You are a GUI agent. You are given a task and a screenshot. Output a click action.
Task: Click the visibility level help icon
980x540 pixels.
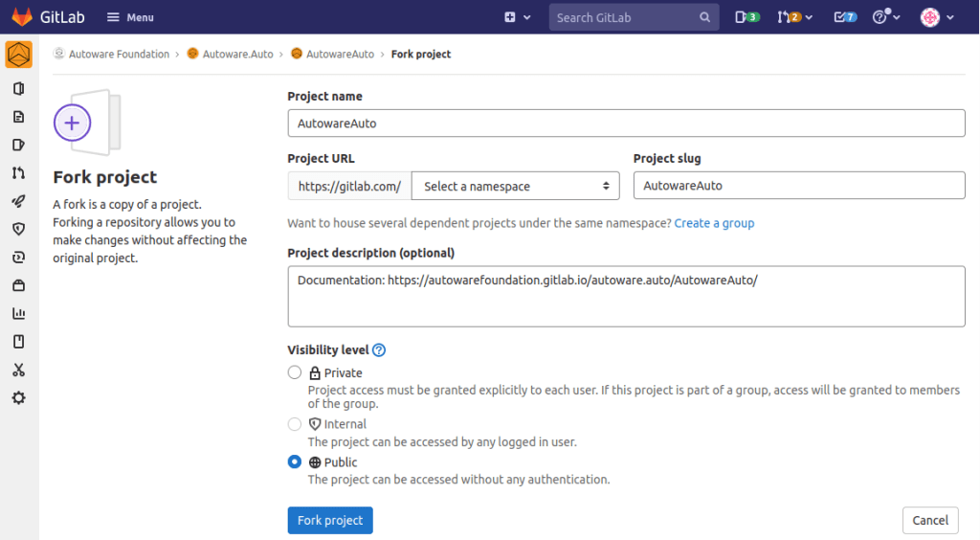379,350
